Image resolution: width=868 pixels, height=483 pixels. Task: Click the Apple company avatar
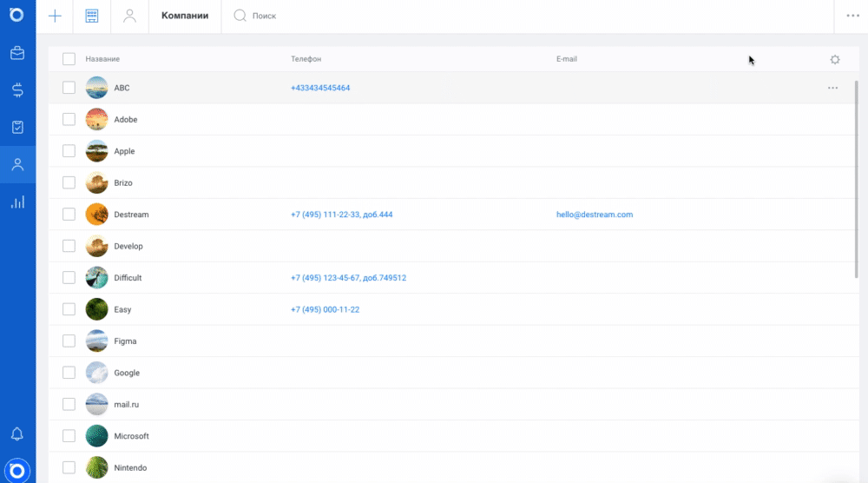(x=97, y=151)
